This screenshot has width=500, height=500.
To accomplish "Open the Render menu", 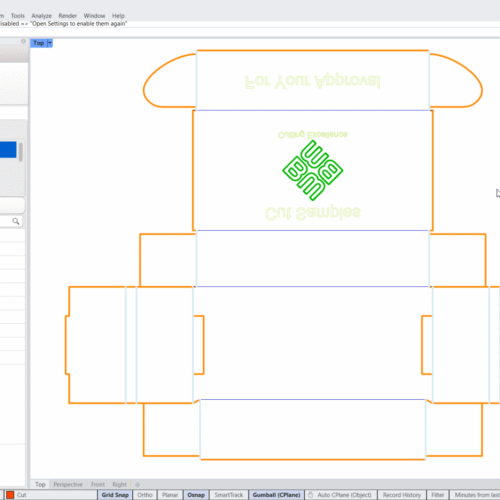I will pos(68,16).
